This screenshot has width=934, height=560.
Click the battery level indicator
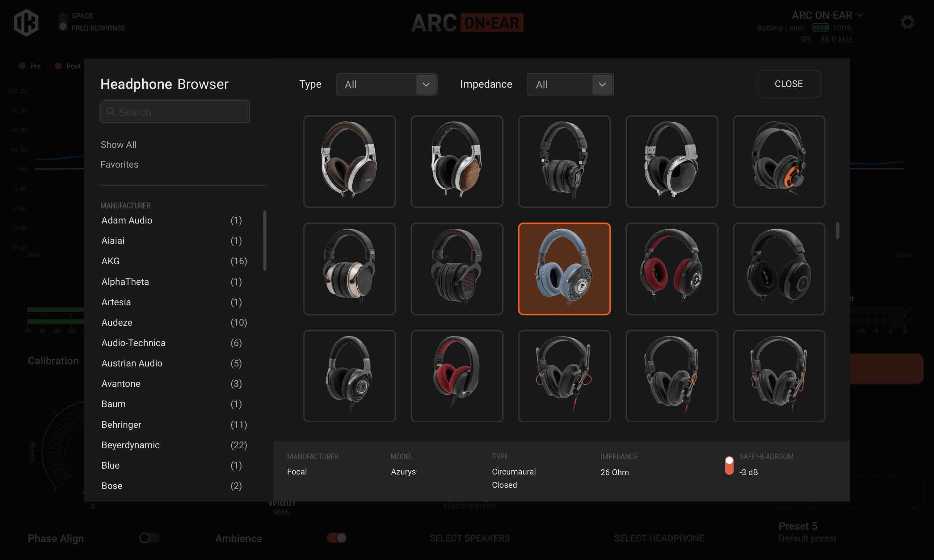(820, 27)
